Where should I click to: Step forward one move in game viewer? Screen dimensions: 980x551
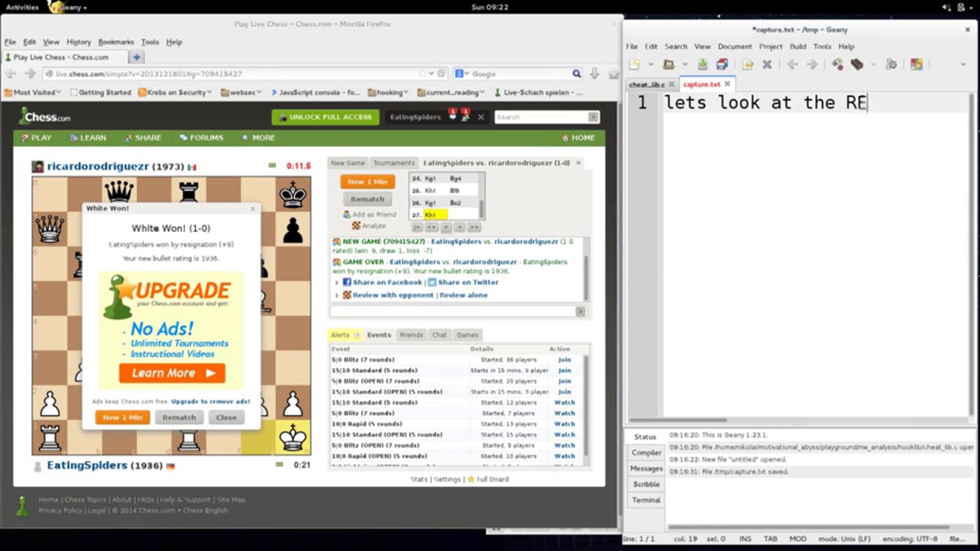pyautogui.click(x=460, y=227)
